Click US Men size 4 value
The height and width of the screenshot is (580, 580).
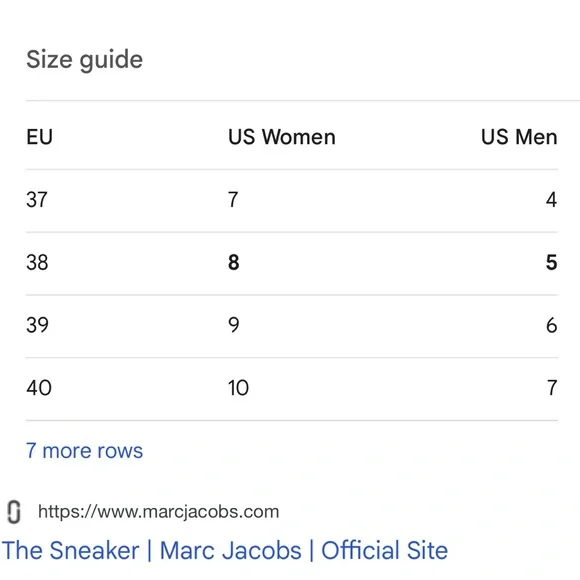[552, 200]
